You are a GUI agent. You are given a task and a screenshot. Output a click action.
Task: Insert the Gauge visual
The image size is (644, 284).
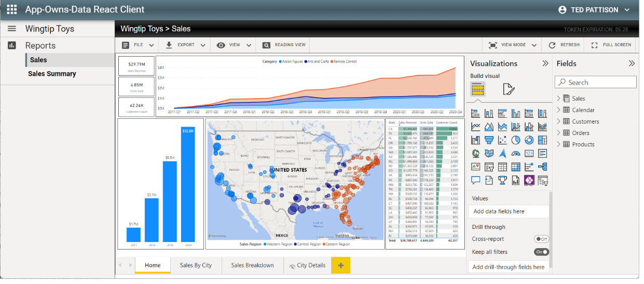(516, 153)
